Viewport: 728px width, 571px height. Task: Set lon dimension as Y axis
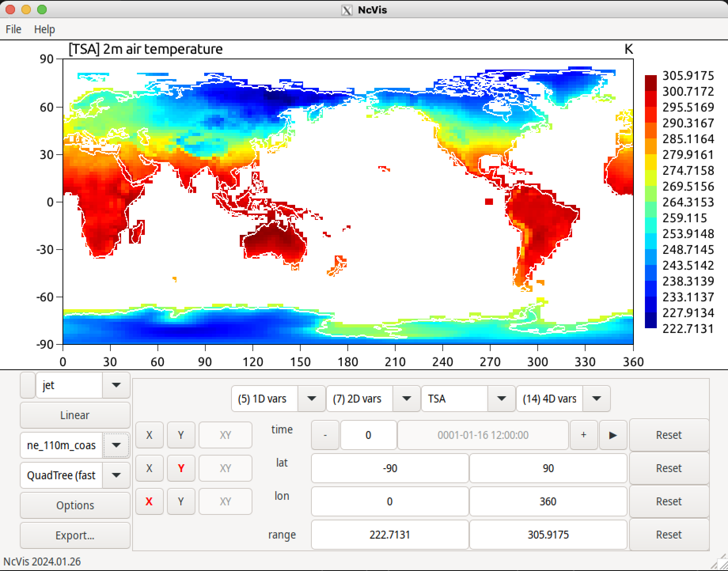pyautogui.click(x=181, y=501)
